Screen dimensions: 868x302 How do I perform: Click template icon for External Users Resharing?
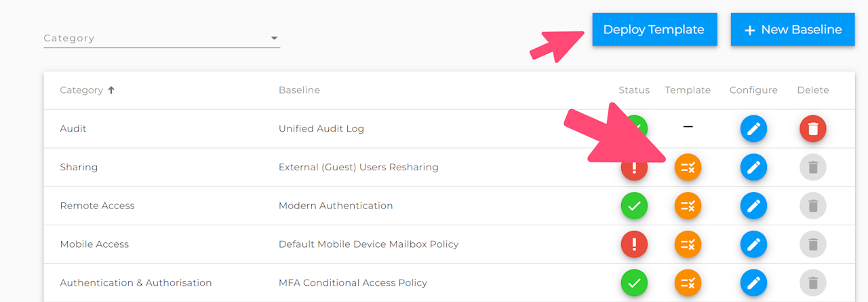pyautogui.click(x=688, y=168)
